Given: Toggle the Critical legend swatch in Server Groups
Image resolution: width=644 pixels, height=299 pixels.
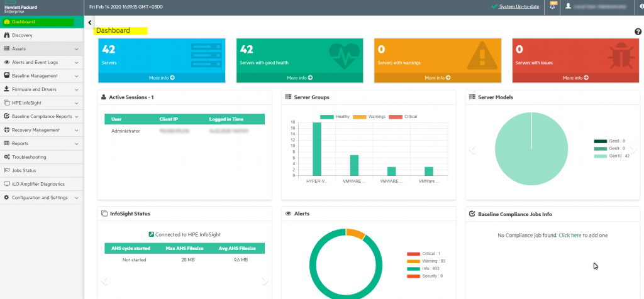Looking at the screenshot, I should [x=396, y=117].
